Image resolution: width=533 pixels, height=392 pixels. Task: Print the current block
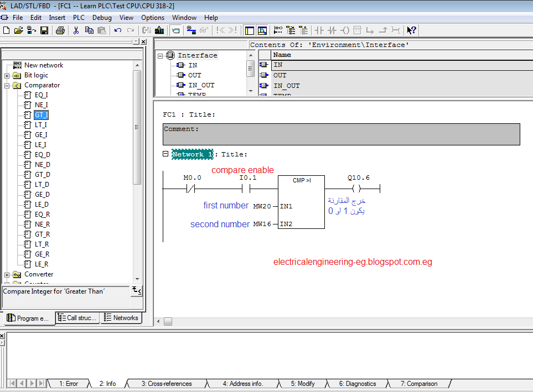pos(60,30)
